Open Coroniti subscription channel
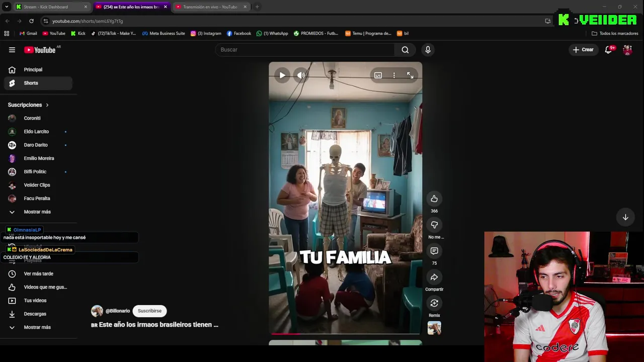This screenshot has width=644, height=362. tap(38, 118)
